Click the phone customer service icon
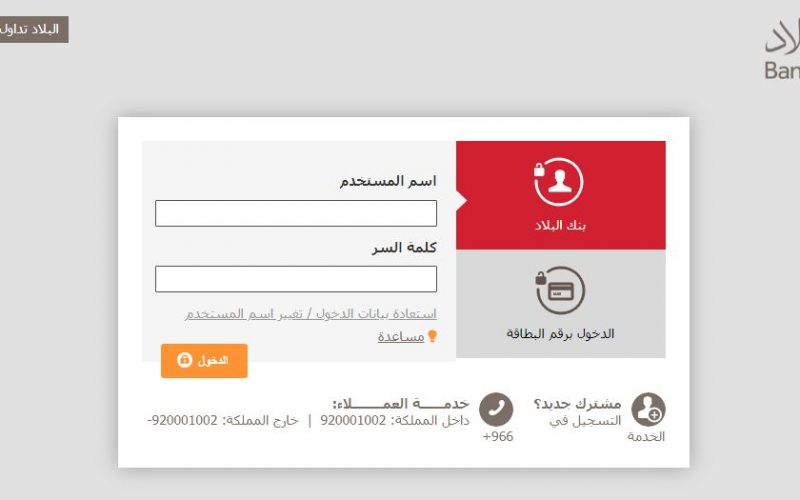Image resolution: width=800 pixels, height=500 pixels. 496,409
